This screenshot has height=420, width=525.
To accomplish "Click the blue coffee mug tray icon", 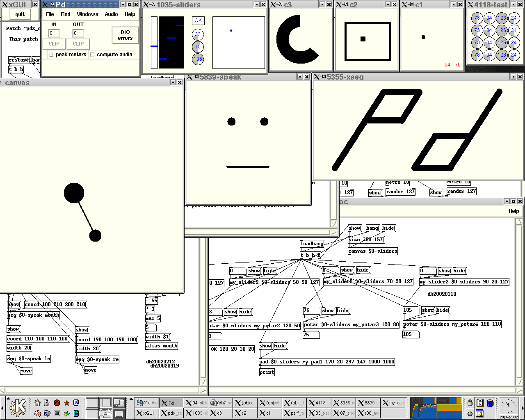I will [490, 403].
